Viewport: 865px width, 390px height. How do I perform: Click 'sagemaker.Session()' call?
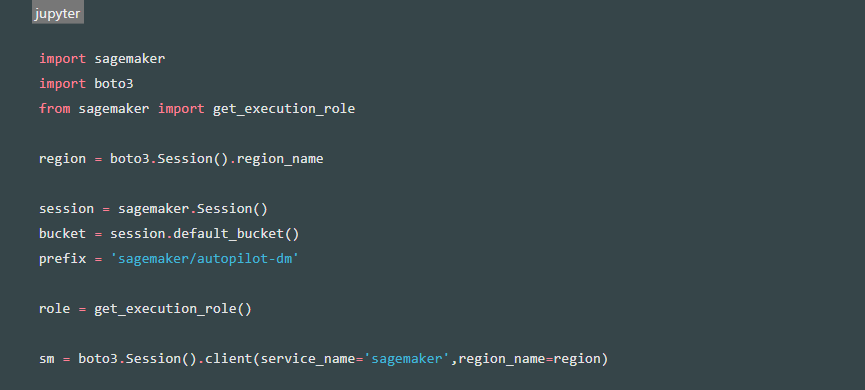(193, 209)
